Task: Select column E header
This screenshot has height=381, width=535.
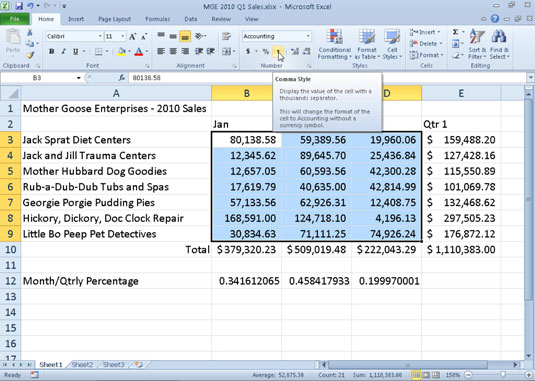Action: pyautogui.click(x=461, y=93)
